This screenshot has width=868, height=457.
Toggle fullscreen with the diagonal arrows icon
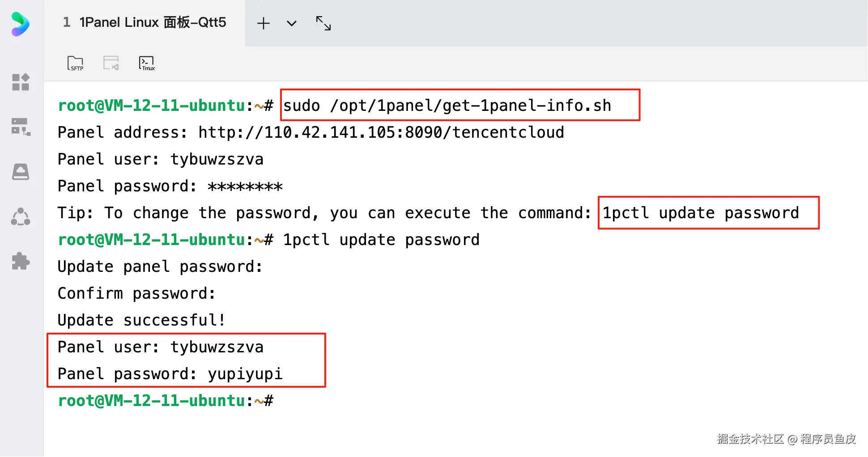tap(323, 23)
